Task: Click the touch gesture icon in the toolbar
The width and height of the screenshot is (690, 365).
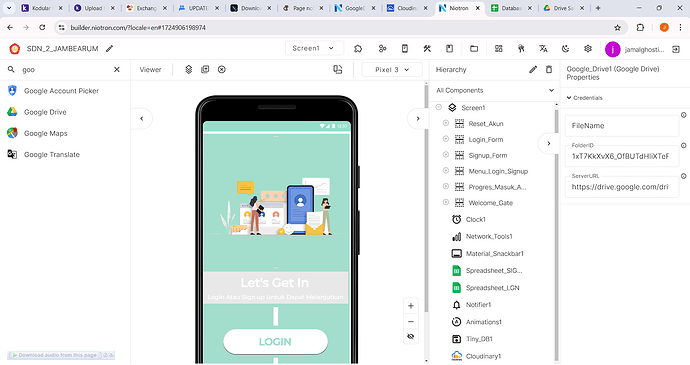Action: pyautogui.click(x=521, y=48)
